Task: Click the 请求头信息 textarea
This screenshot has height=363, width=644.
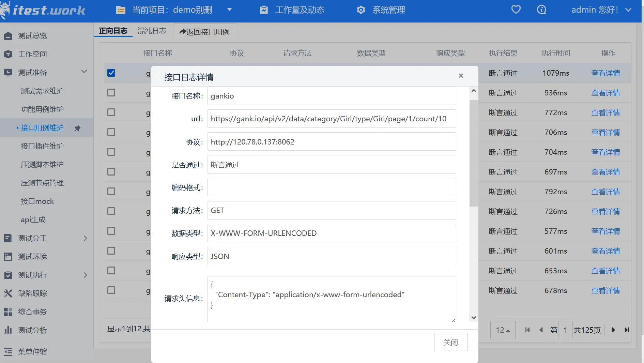Action: click(x=332, y=299)
